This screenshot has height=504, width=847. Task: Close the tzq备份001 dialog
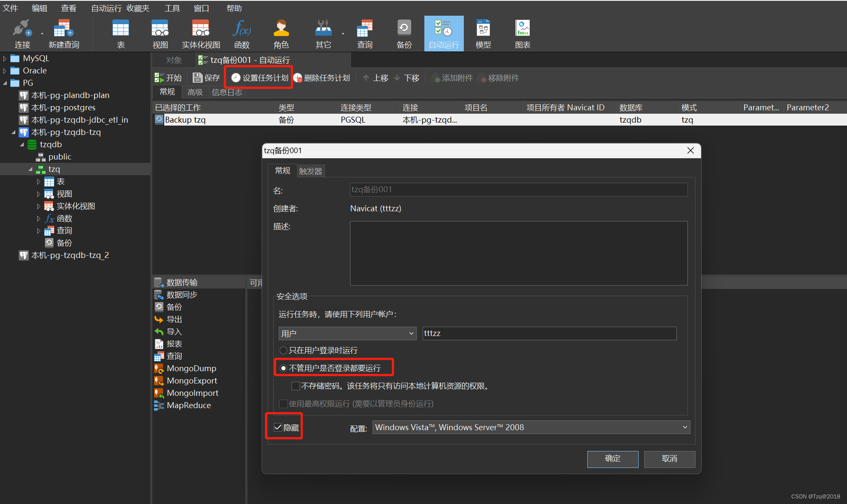690,151
